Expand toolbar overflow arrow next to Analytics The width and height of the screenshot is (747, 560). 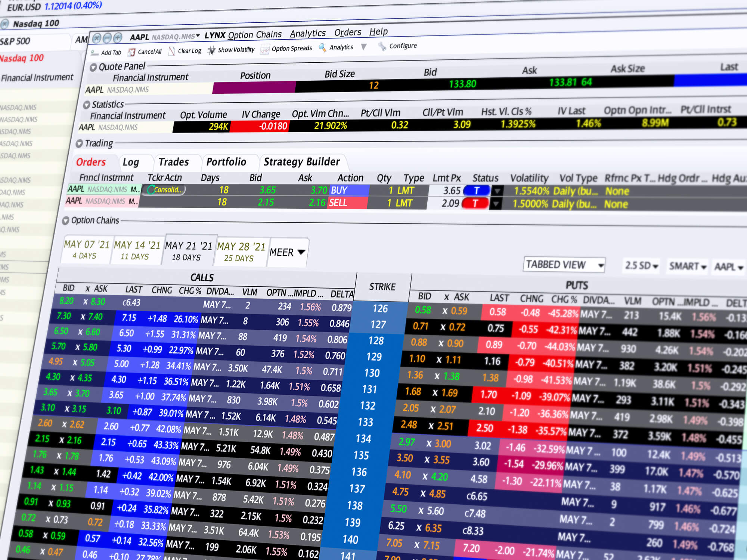pyautogui.click(x=364, y=47)
